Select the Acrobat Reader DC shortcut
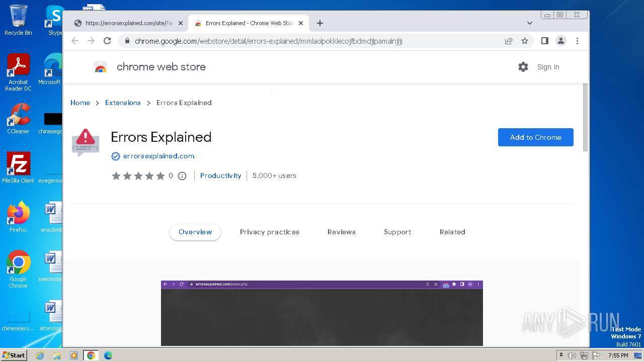The height and width of the screenshot is (362, 644). pyautogui.click(x=18, y=72)
